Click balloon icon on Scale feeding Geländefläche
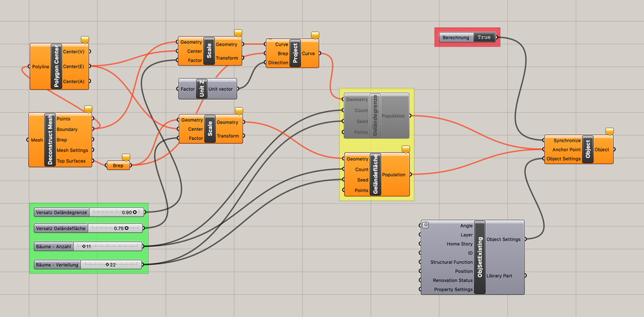 pos(239,111)
